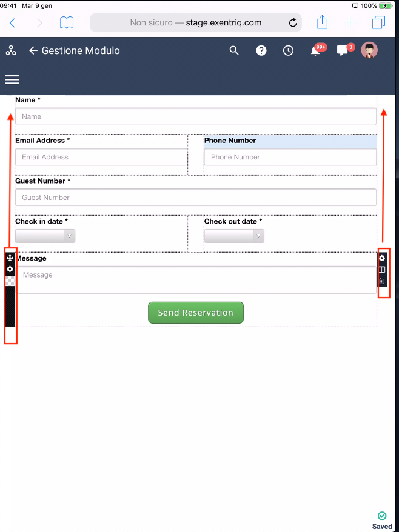
Task: Click the user avatar in header
Action: click(369, 50)
